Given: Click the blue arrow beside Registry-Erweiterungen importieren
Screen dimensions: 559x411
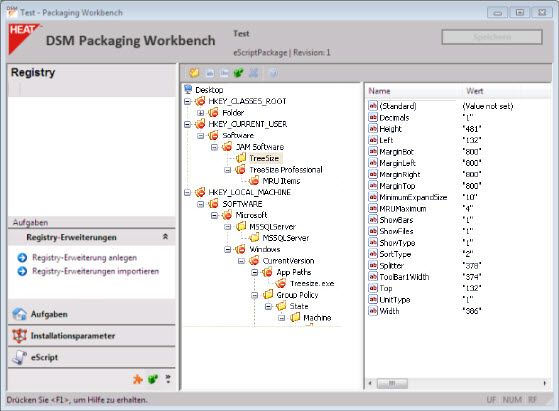Looking at the screenshot, I should tap(22, 271).
